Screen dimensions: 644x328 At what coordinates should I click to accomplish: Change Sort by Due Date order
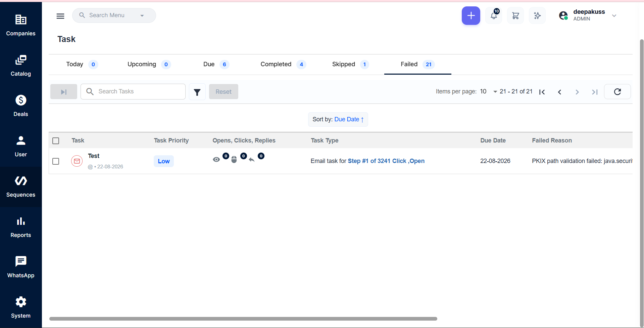click(x=338, y=119)
